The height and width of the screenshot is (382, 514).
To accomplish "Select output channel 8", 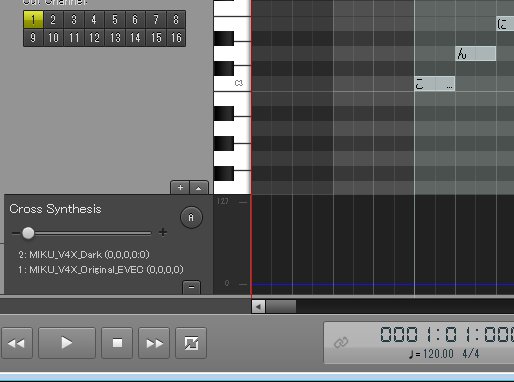I will coord(176,20).
